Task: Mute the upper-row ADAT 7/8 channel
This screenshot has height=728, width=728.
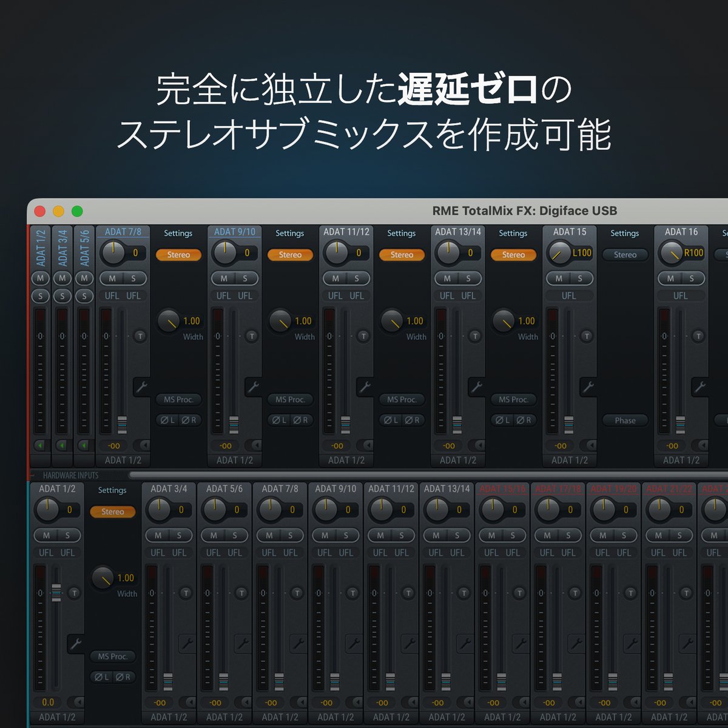Action: pyautogui.click(x=112, y=278)
